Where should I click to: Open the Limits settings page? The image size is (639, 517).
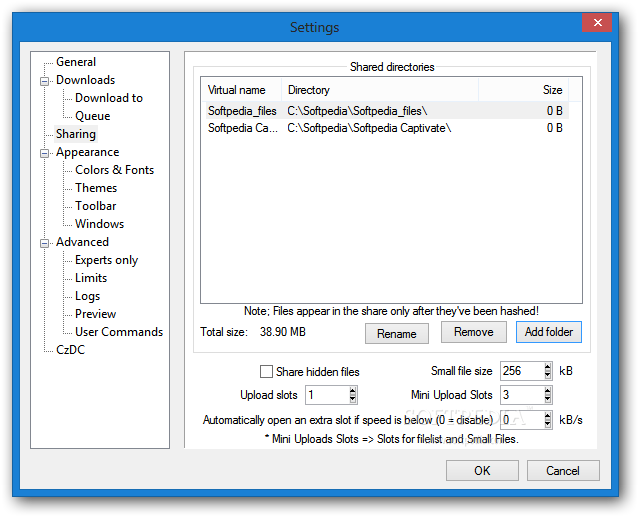[91, 278]
